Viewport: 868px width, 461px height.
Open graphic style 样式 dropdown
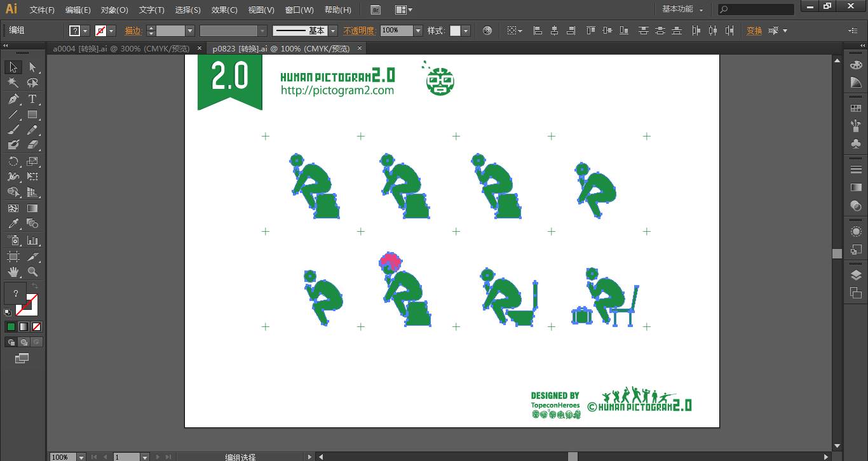coord(466,30)
